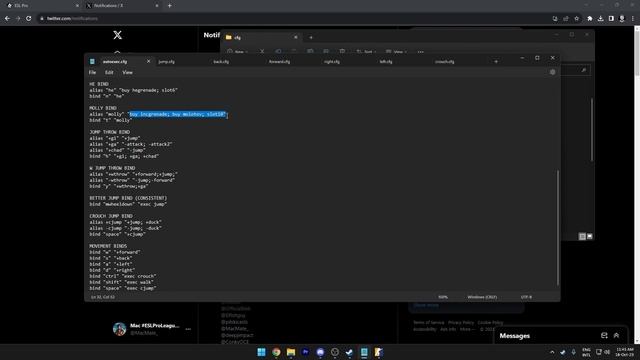The width and height of the screenshot is (640, 360).
Task: Open the File menu in Notepad
Action: [92, 72]
